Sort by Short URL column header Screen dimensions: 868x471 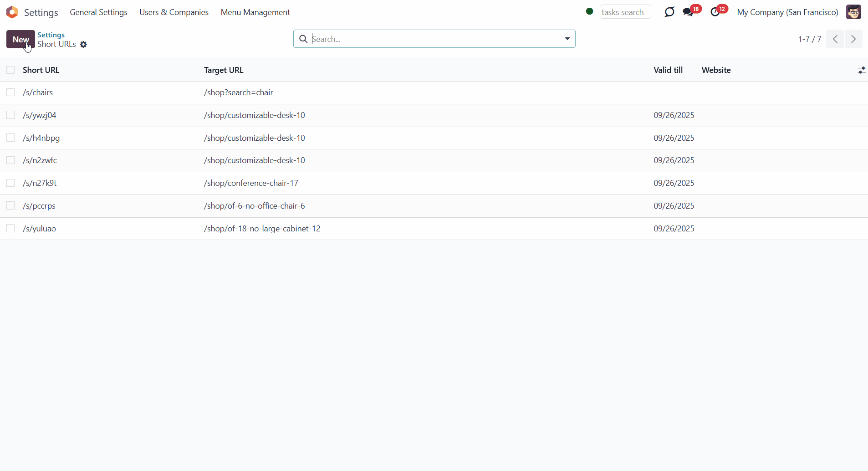(41, 70)
